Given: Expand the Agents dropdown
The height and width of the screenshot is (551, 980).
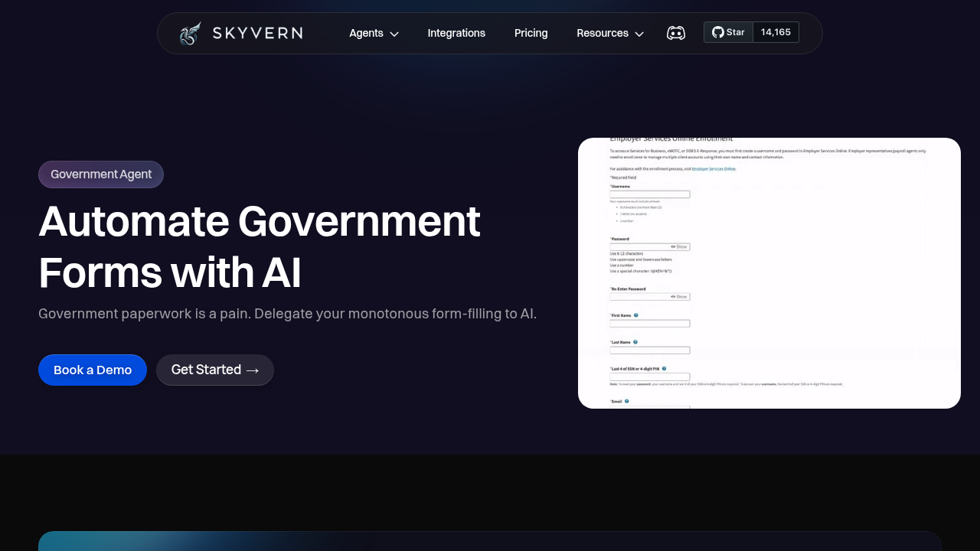Looking at the screenshot, I should click(x=374, y=33).
